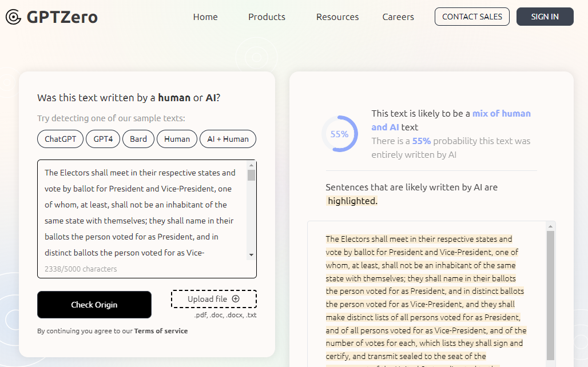The width and height of the screenshot is (588, 367).
Task: Select the ChatGPT sample text
Action: click(x=61, y=139)
